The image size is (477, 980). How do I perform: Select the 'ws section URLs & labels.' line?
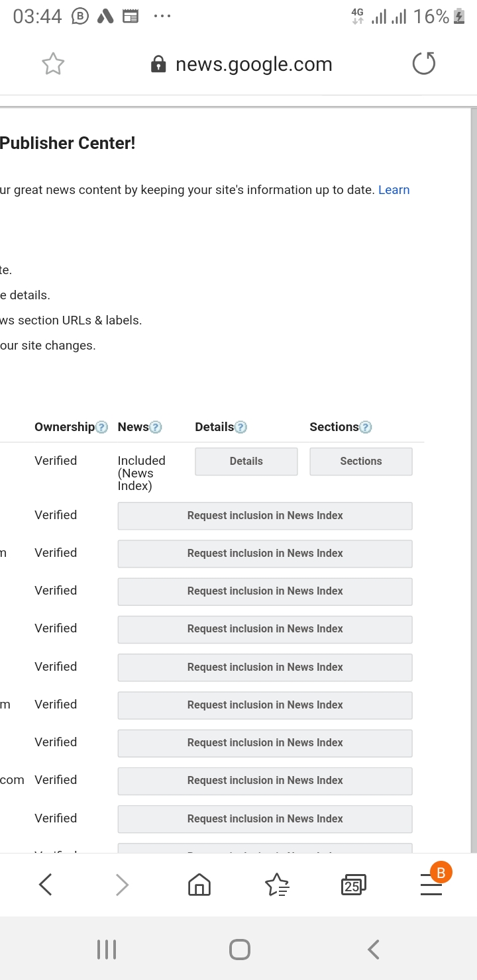(71, 320)
